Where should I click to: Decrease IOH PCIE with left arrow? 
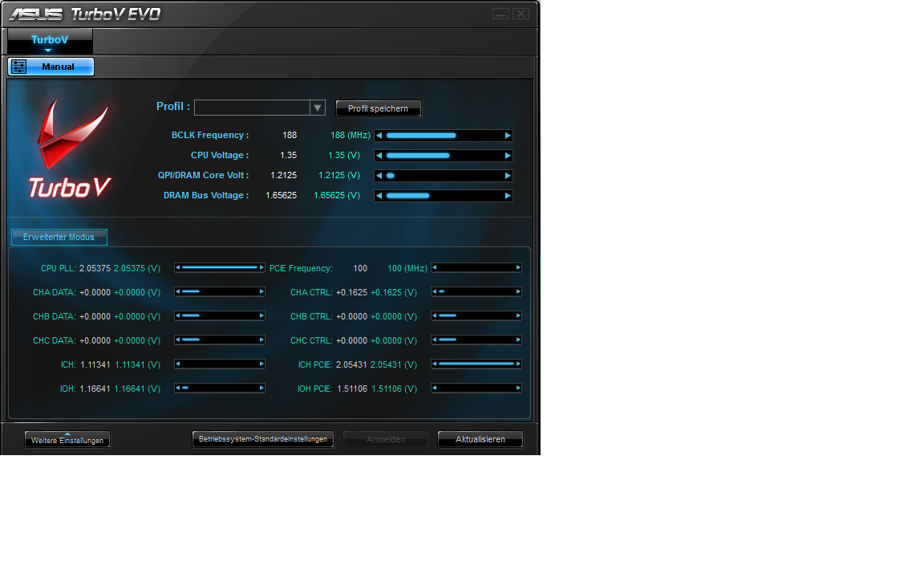[x=434, y=389]
